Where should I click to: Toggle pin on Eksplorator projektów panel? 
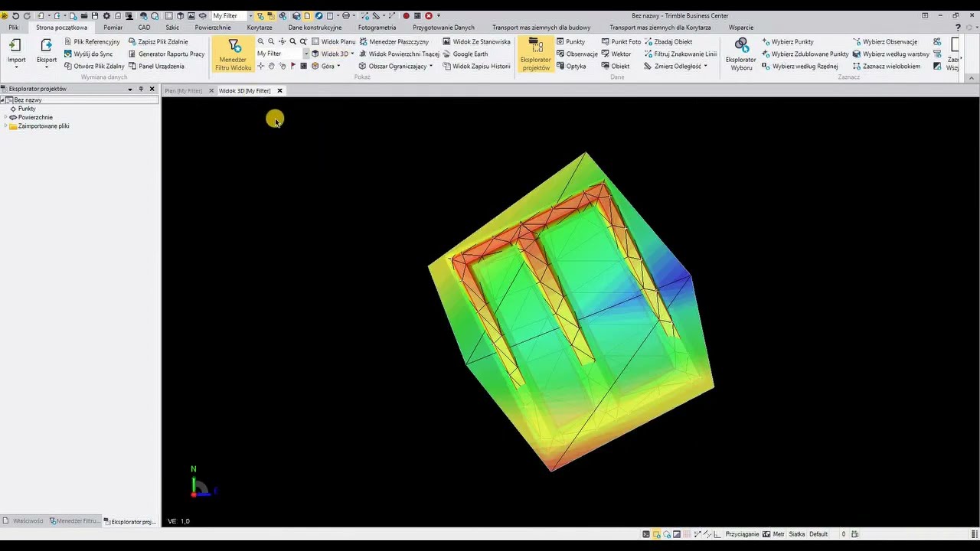pyautogui.click(x=141, y=89)
